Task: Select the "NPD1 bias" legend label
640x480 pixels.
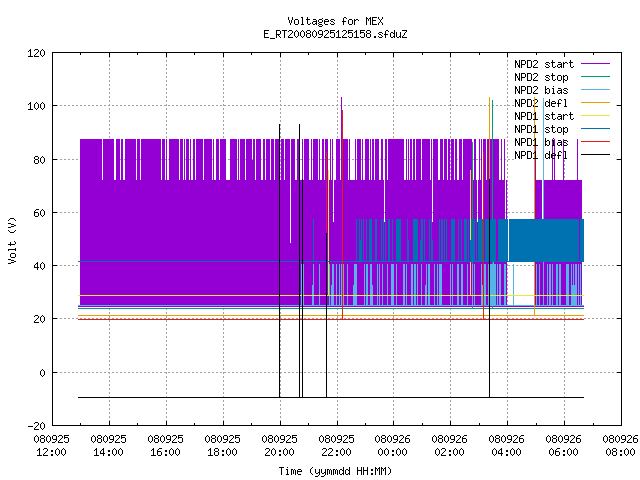Action: pyautogui.click(x=541, y=142)
